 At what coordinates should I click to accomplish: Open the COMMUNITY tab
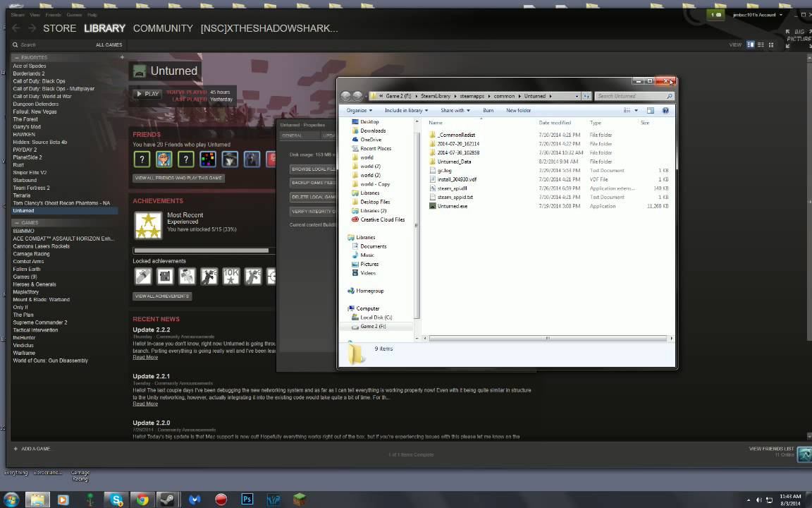163,28
